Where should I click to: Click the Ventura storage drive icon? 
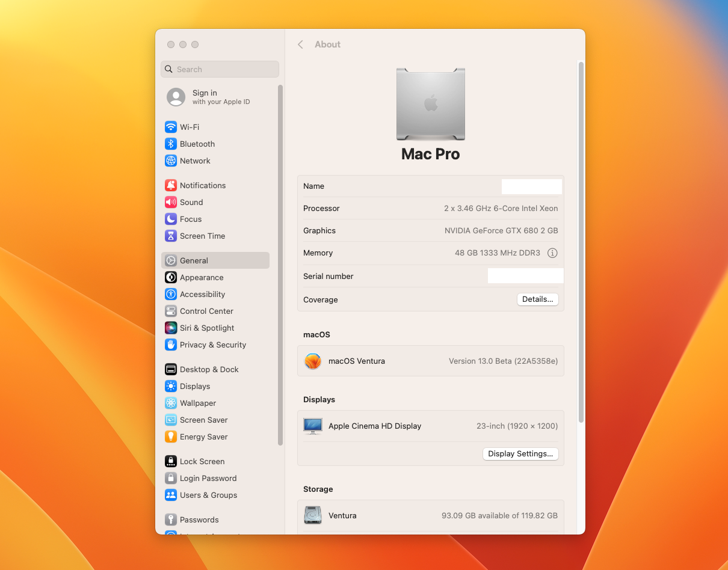[313, 515]
